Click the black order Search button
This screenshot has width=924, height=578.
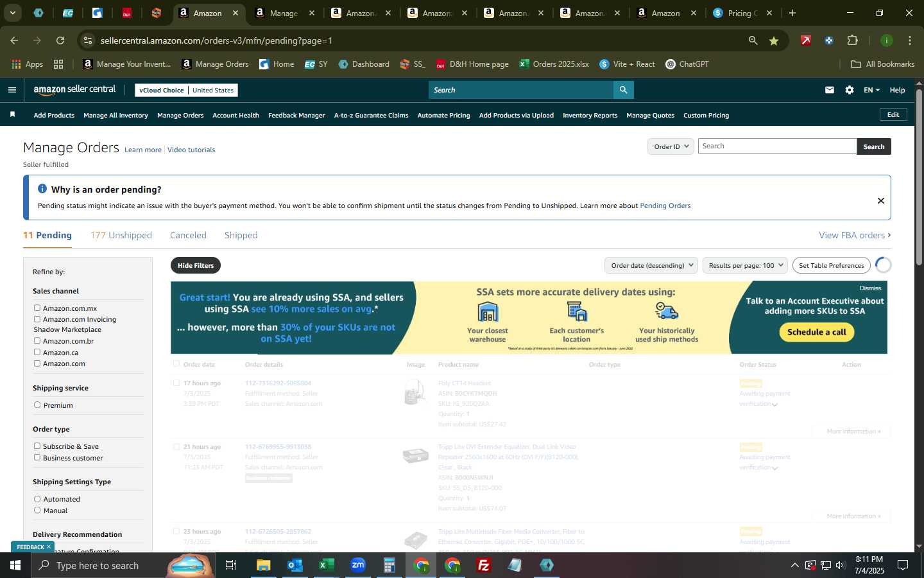(874, 146)
